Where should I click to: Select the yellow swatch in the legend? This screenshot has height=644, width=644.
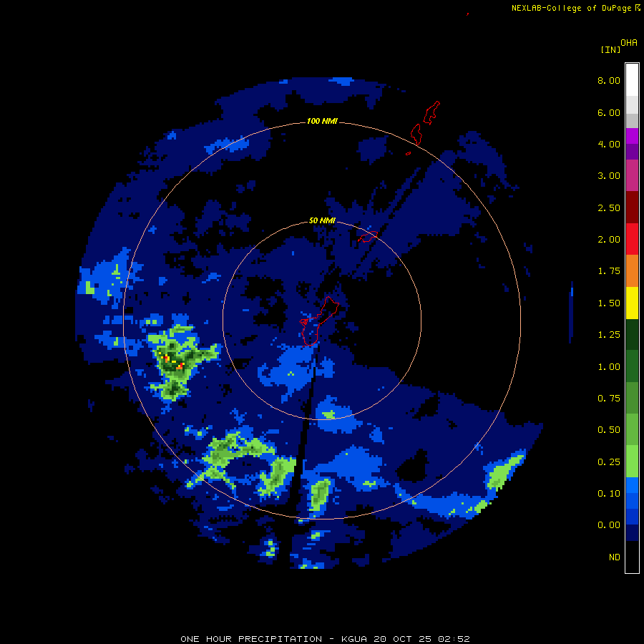click(x=632, y=303)
